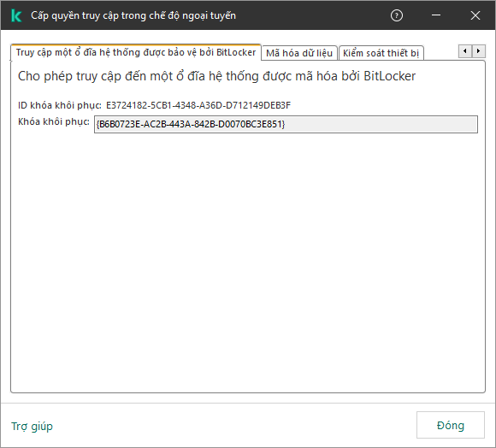Click the Khóa khôi phục key field
496x448 pixels.
pos(286,124)
